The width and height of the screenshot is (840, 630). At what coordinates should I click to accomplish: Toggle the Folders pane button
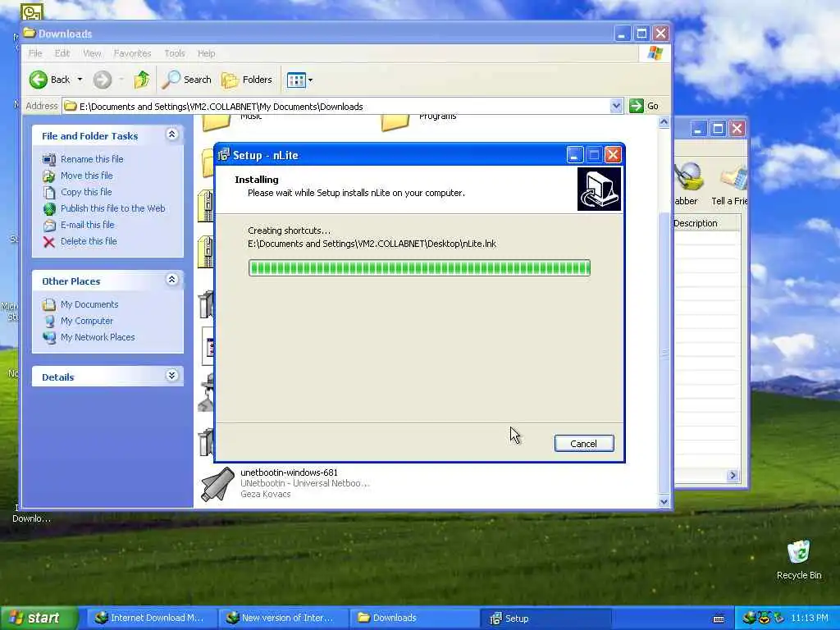[247, 80]
